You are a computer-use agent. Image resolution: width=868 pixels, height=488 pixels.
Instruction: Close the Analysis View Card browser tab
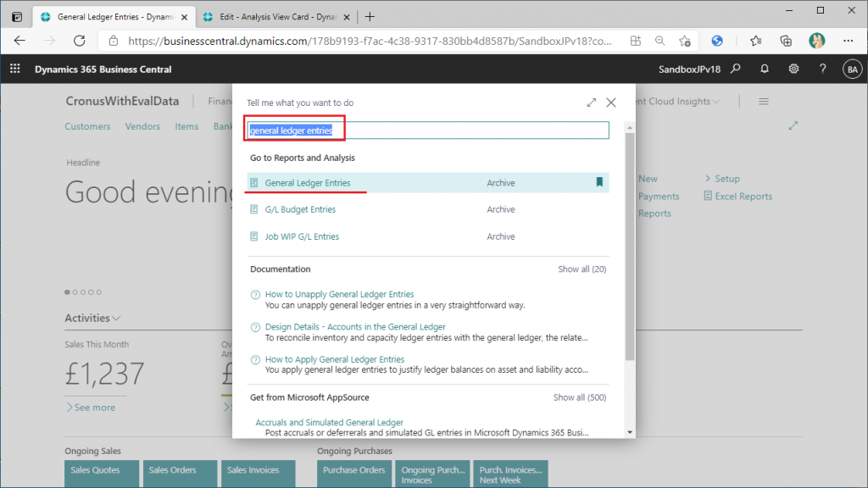[347, 17]
